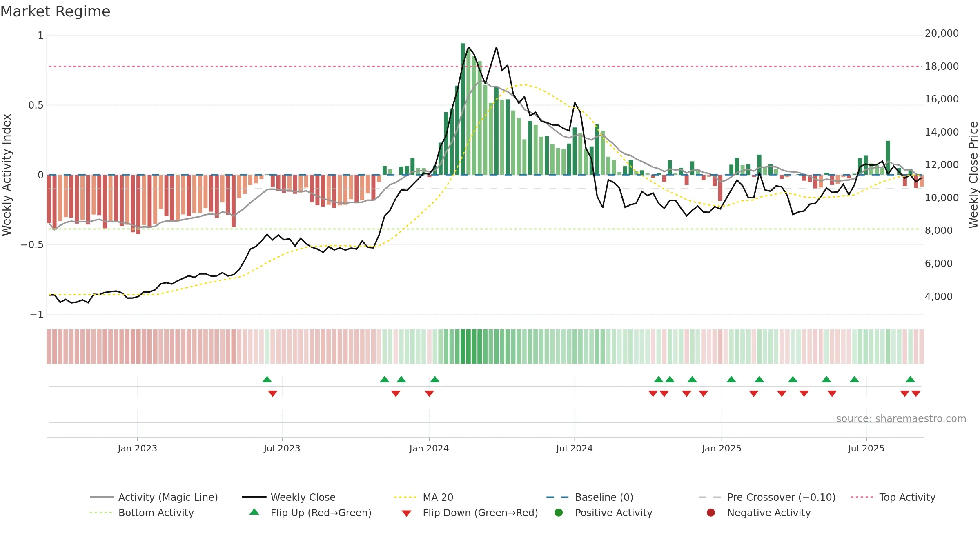Click the Market Regime chart title
This screenshot has width=980, height=551.
(55, 11)
